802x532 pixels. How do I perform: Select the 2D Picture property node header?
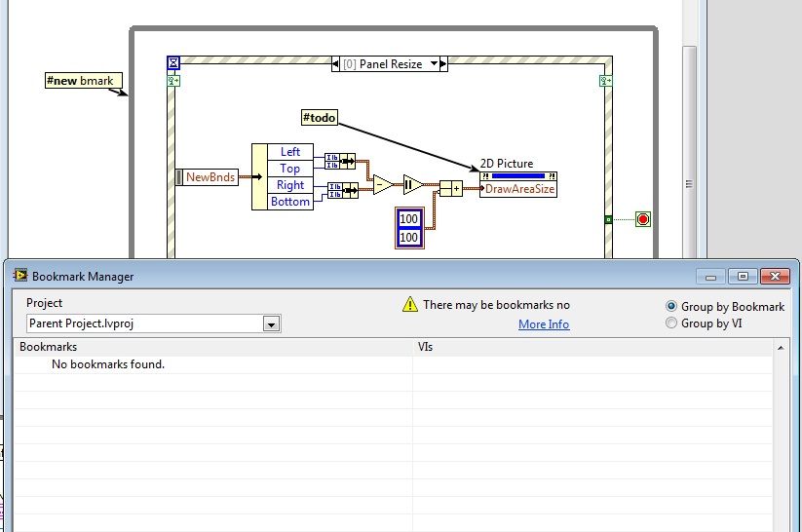pos(518,176)
